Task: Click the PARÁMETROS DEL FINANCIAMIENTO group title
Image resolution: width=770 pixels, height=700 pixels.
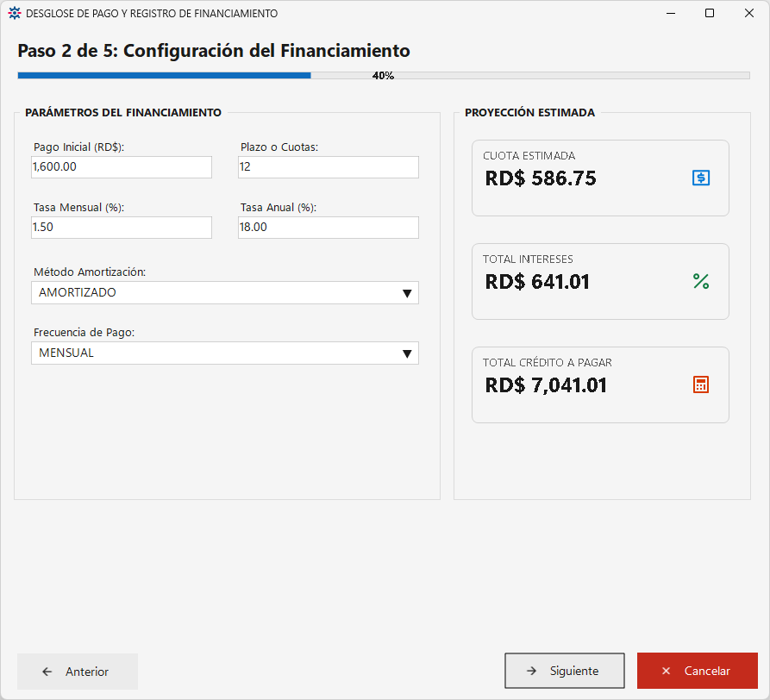Action: (123, 112)
